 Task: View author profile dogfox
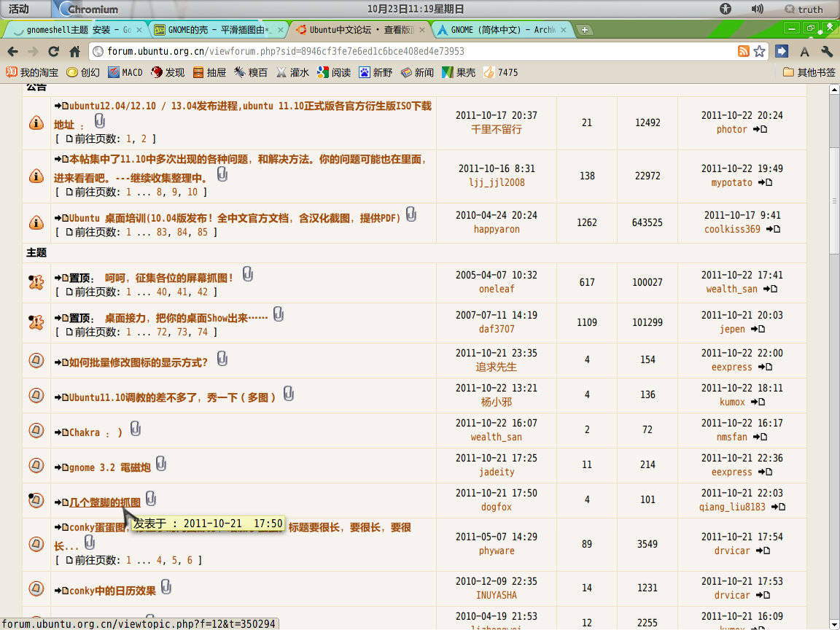click(x=496, y=507)
